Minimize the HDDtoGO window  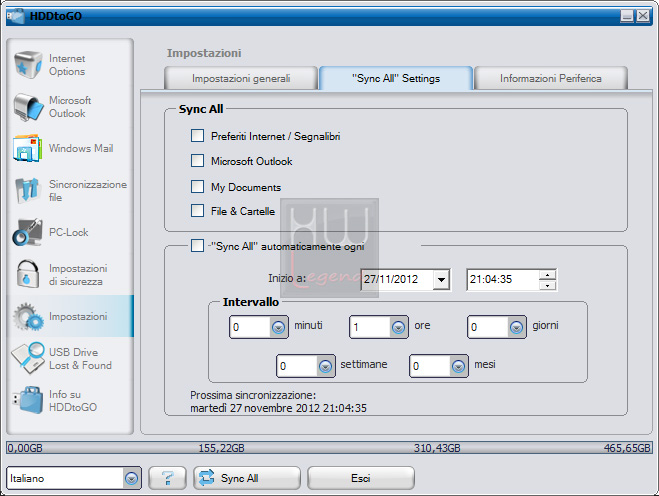tap(627, 16)
